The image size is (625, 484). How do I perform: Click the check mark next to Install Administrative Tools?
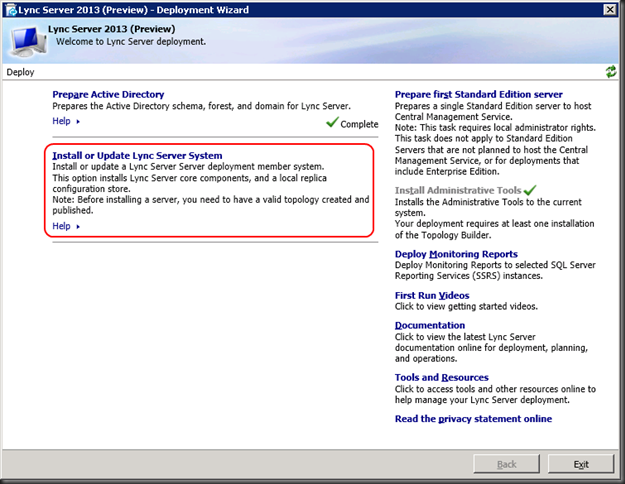(531, 190)
